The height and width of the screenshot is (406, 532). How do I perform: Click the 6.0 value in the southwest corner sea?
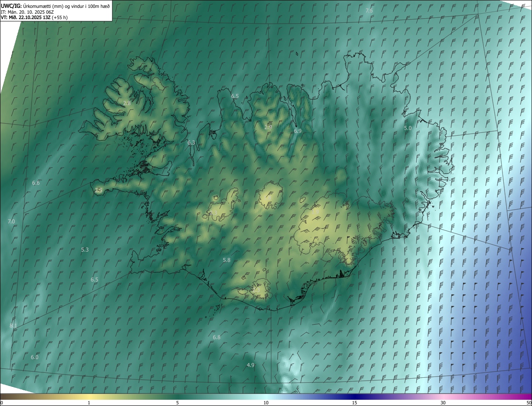[x=34, y=357]
